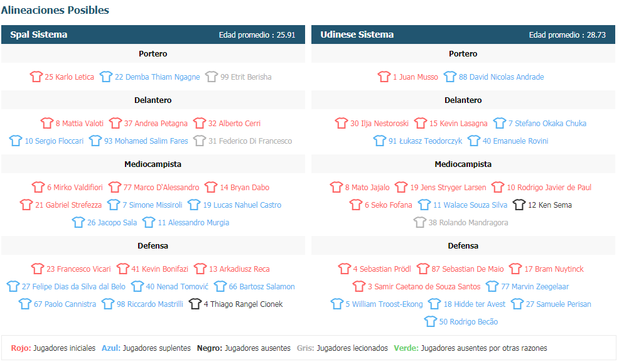This screenshot has width=619, height=364.
Task: Open 91 Łukasz Teodorczyk player page
Action: tap(425, 141)
